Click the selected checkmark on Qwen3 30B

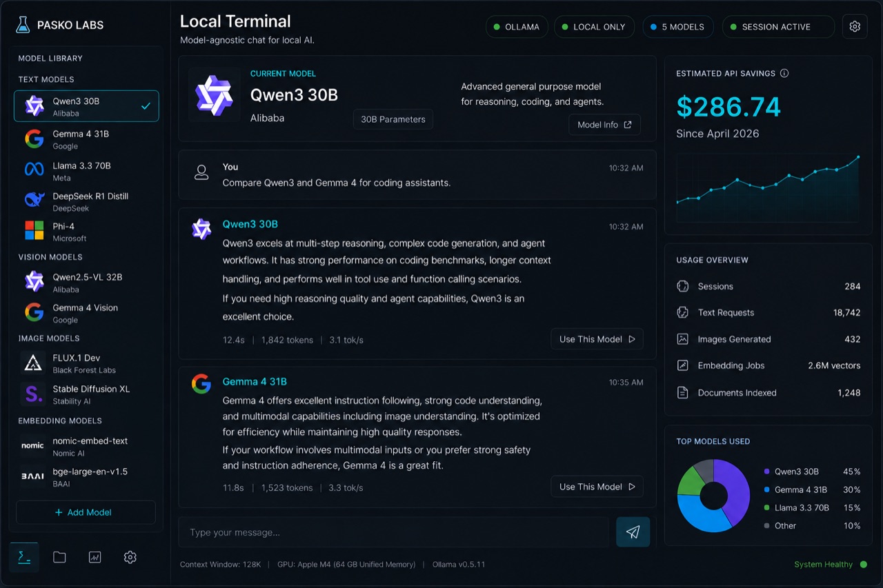click(146, 106)
